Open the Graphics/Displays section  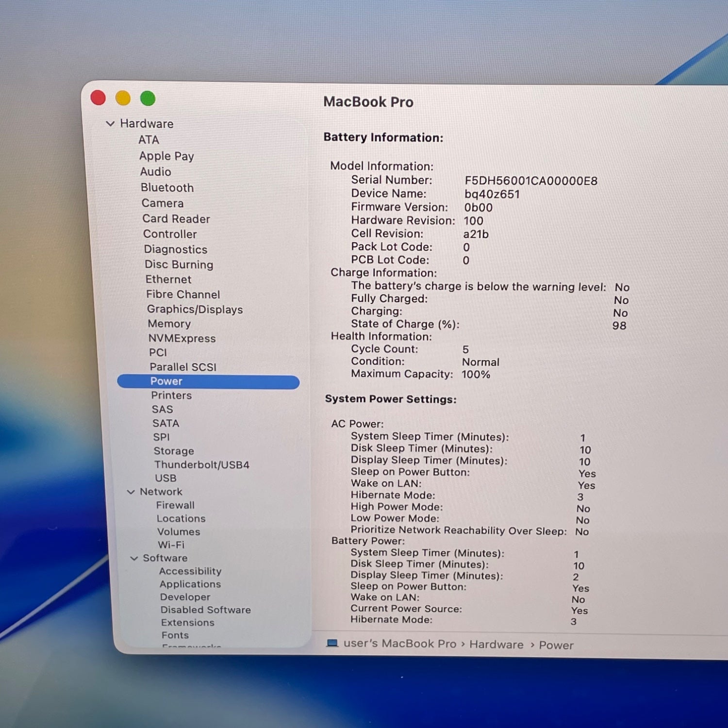point(195,310)
